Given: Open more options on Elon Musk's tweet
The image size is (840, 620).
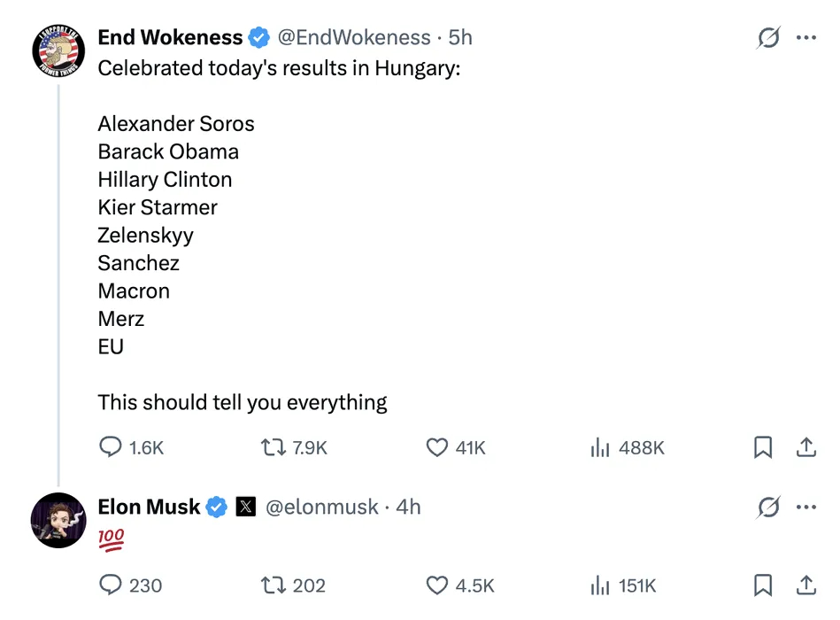Looking at the screenshot, I should click(x=806, y=507).
